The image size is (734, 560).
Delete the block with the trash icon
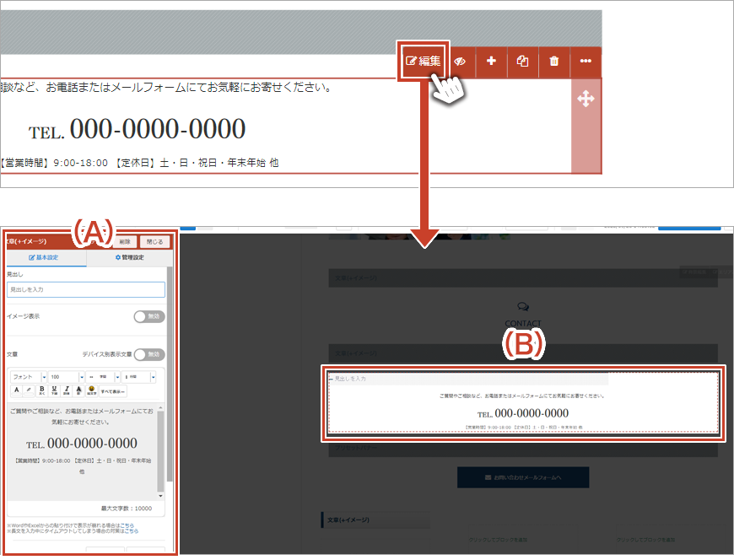pyautogui.click(x=553, y=62)
